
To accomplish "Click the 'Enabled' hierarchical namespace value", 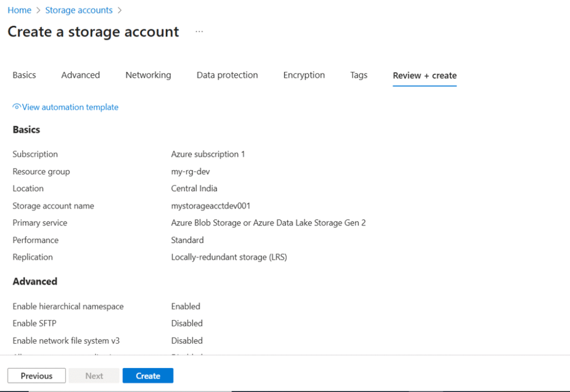I will 185,306.
